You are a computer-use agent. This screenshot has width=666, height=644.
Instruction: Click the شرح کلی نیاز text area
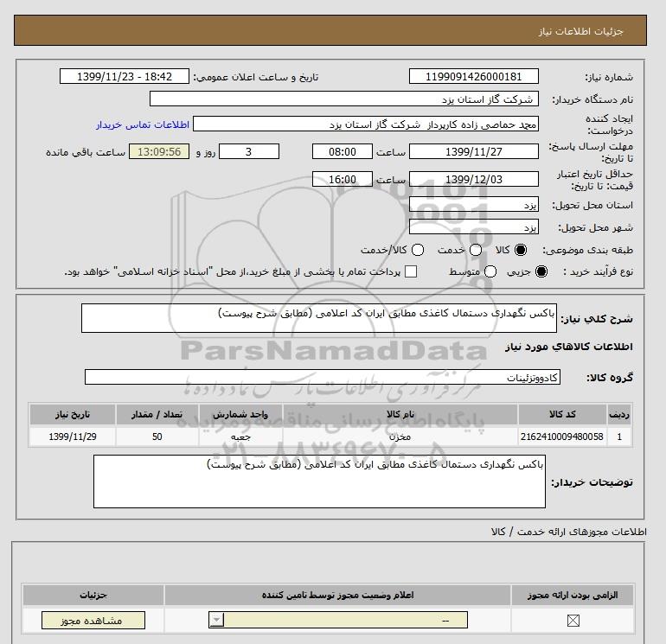[x=319, y=318]
